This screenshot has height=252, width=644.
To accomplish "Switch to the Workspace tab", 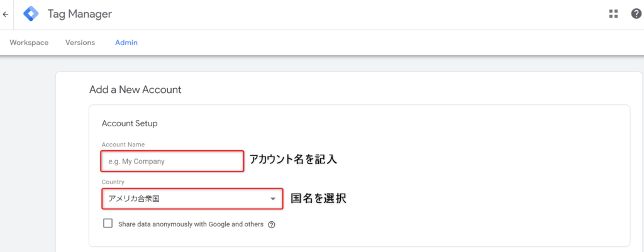I will [x=29, y=43].
